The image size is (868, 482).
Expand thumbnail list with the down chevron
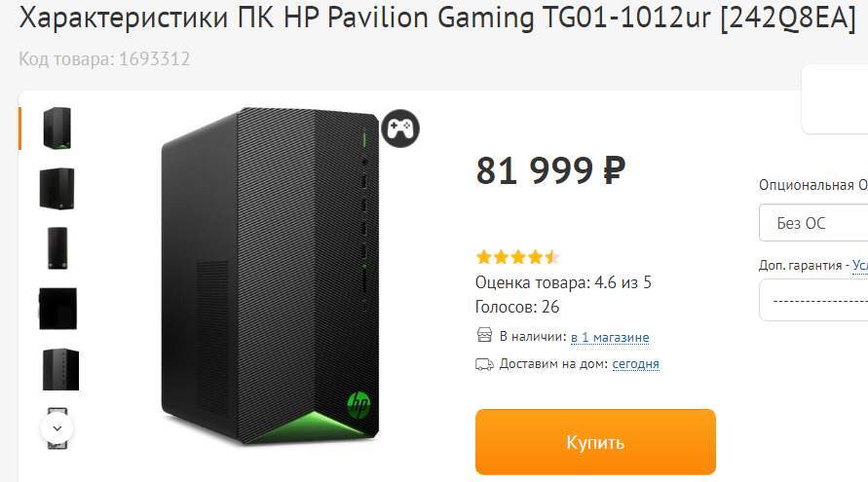point(57,428)
